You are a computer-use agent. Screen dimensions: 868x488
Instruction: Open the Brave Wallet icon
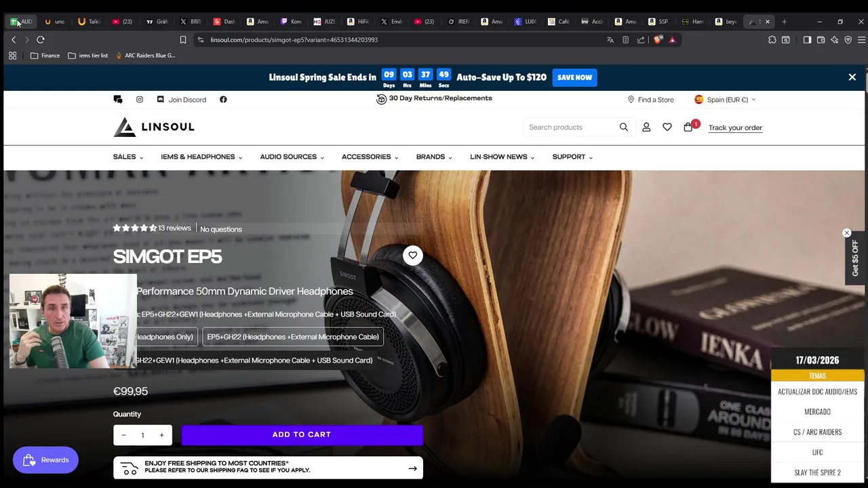point(821,40)
